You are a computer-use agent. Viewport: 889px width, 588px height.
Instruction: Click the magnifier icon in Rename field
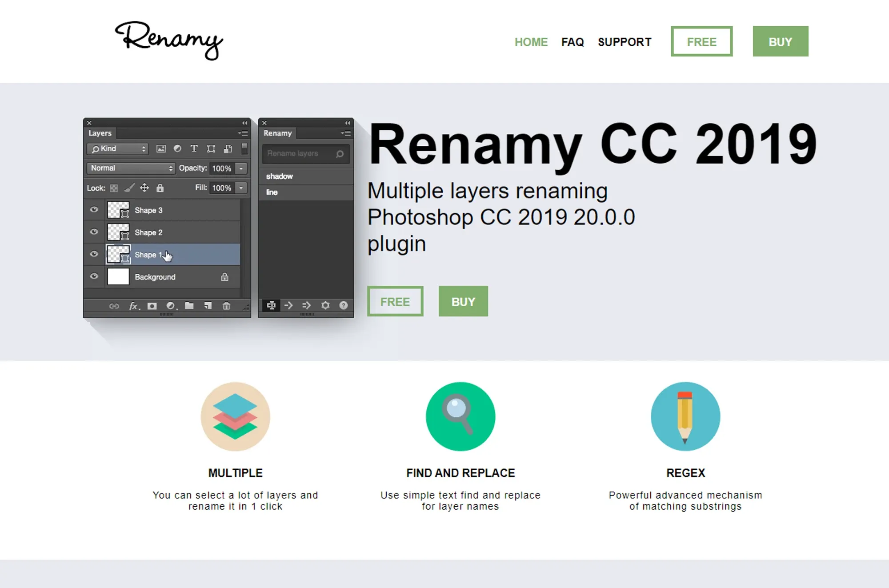340,154
